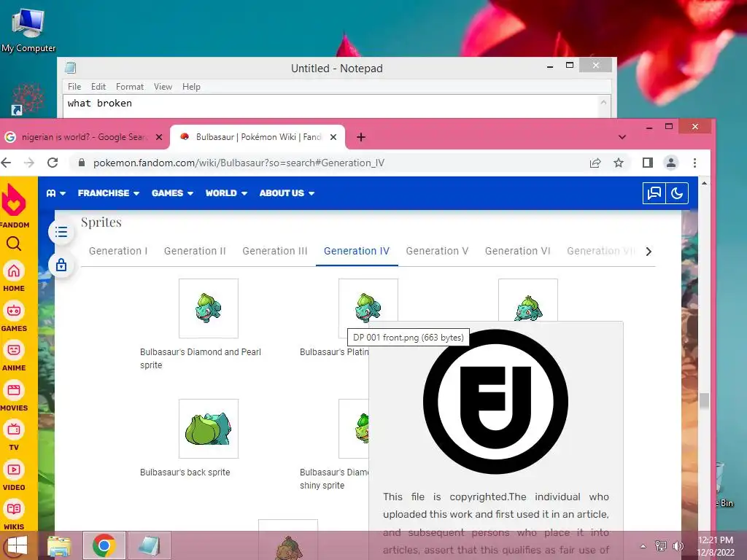Screen dimensions: 747x560
Task: Open Bulbasaur's Diamond and Pearl sprite thumbnail
Action: (x=209, y=308)
